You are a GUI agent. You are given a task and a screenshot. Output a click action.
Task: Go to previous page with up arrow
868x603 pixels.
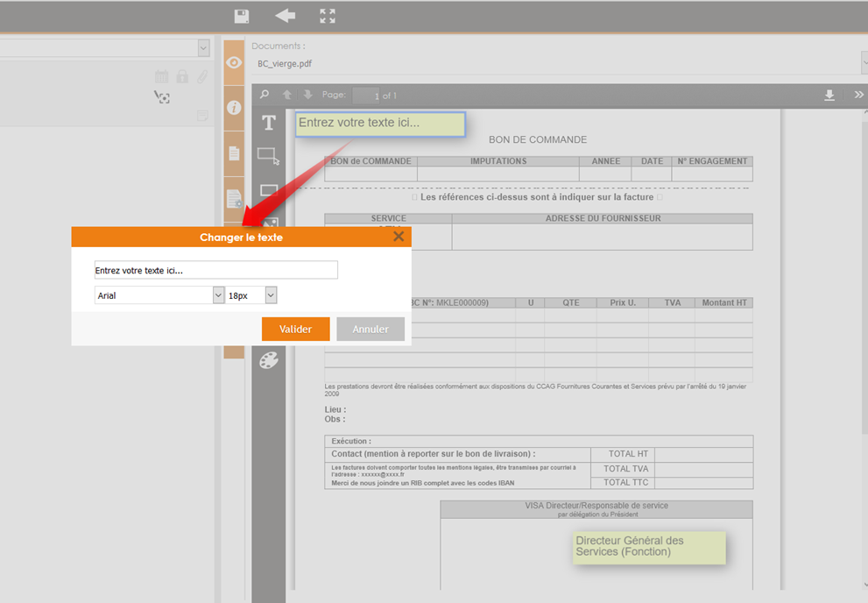point(286,95)
